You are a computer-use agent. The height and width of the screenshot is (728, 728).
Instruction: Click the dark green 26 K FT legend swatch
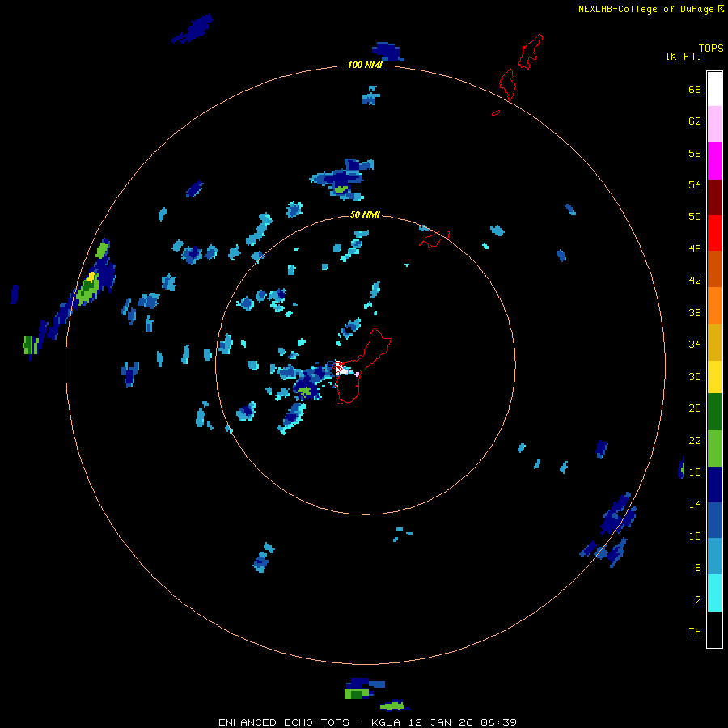[714, 412]
